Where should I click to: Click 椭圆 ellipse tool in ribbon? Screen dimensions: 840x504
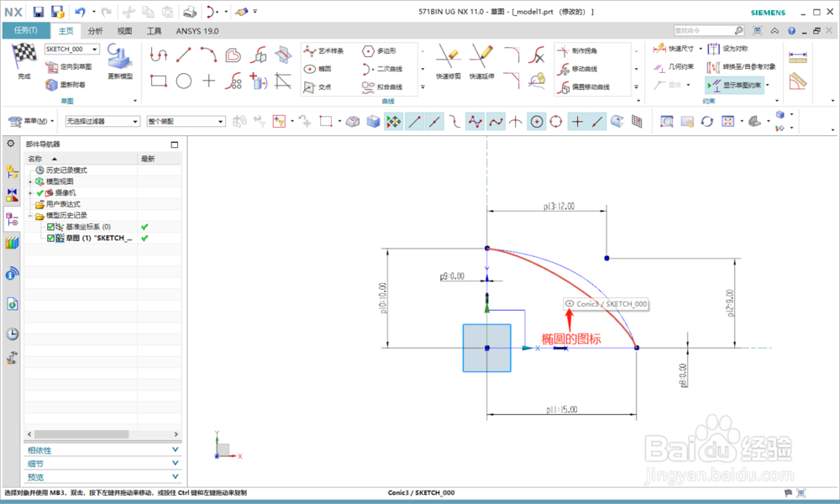click(x=318, y=69)
